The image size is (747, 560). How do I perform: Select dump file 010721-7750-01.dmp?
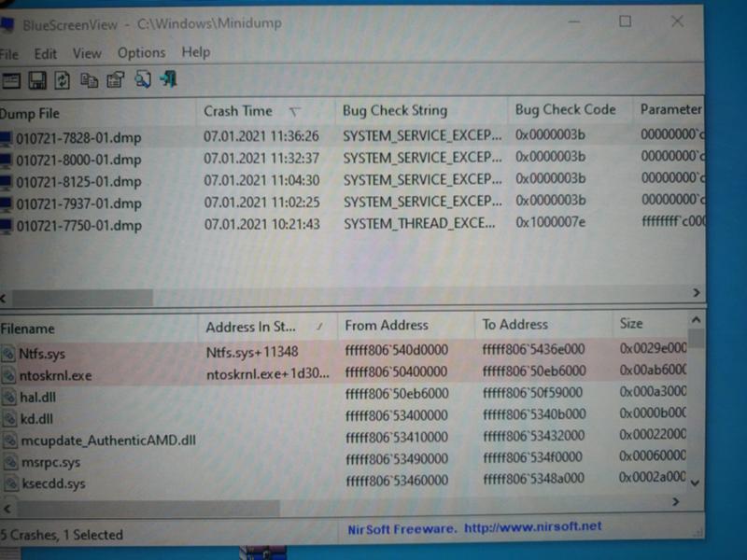[78, 226]
